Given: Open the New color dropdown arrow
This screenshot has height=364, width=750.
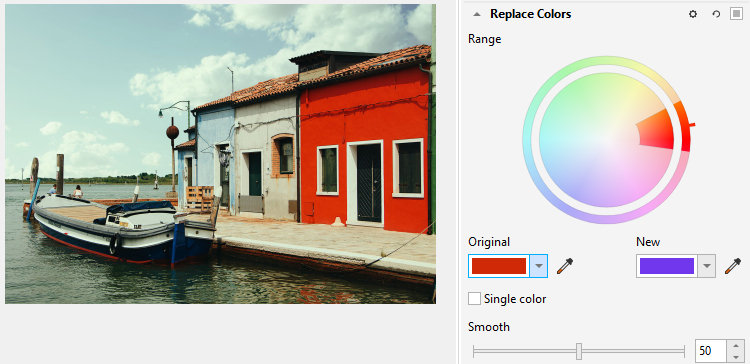Looking at the screenshot, I should click(707, 266).
